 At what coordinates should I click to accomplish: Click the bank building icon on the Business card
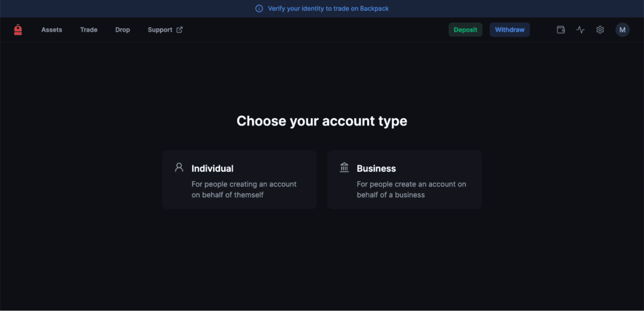point(345,168)
